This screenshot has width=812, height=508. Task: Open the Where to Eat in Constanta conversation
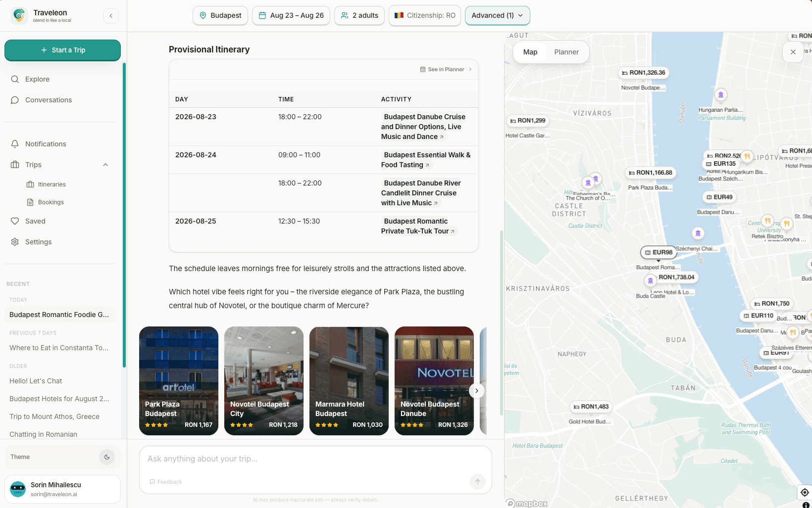[59, 348]
